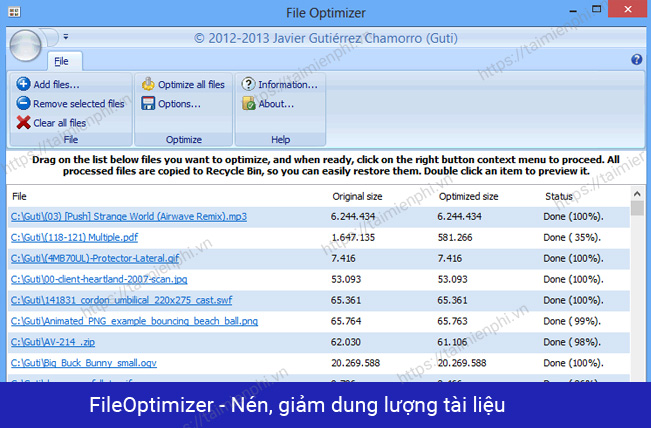Click the File column header
Image resolution: width=651 pixels, height=428 pixels.
point(20,196)
